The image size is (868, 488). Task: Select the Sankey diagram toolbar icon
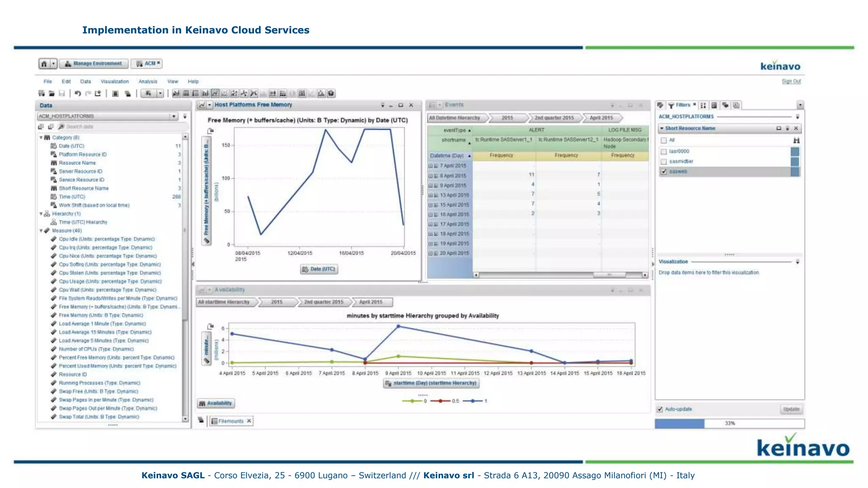254,93
